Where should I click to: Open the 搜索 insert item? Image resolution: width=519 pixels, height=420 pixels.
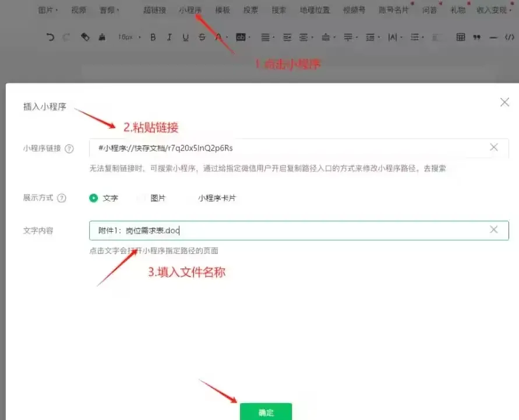point(278,10)
